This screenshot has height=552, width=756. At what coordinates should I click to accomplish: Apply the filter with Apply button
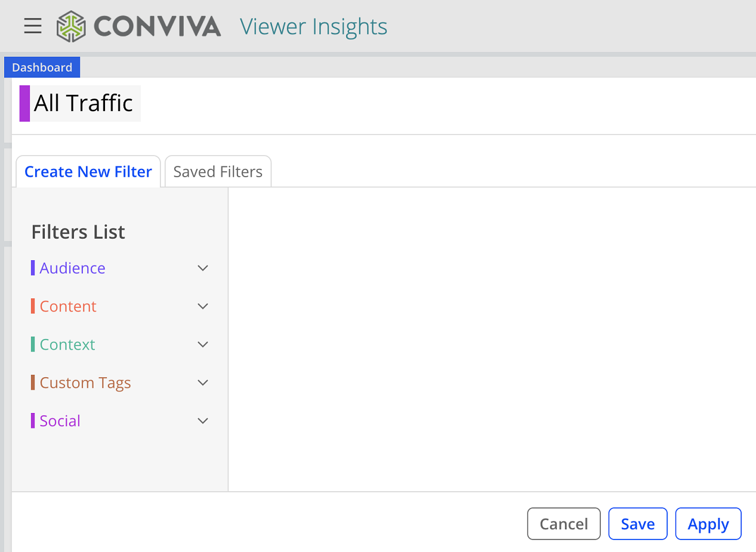tap(708, 524)
